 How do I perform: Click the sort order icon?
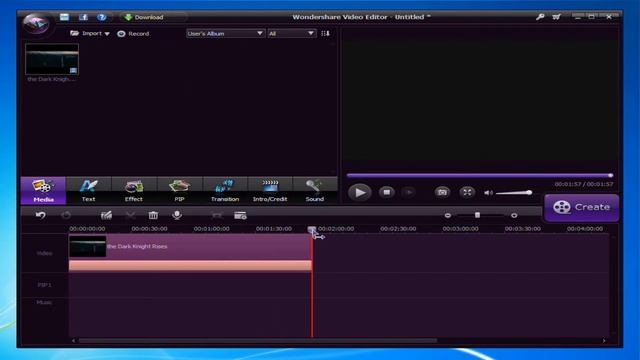pyautogui.click(x=325, y=33)
